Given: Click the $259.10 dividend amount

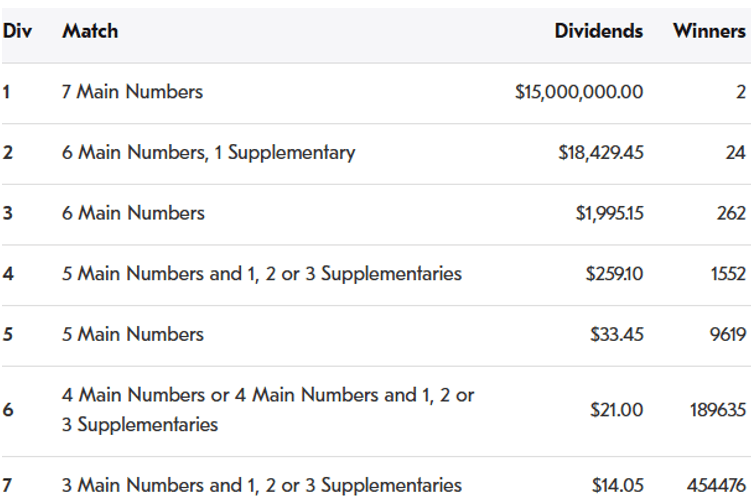Looking at the screenshot, I should 614,273.
